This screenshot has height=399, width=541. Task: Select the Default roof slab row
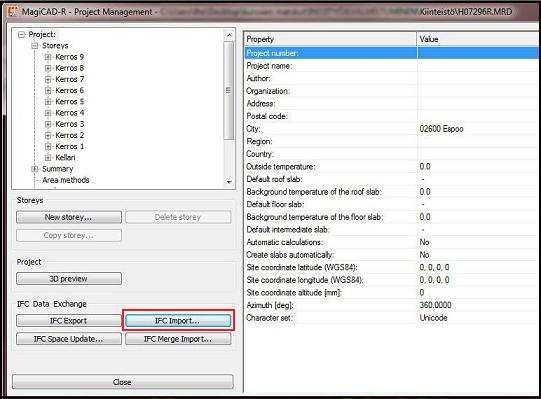(391, 179)
